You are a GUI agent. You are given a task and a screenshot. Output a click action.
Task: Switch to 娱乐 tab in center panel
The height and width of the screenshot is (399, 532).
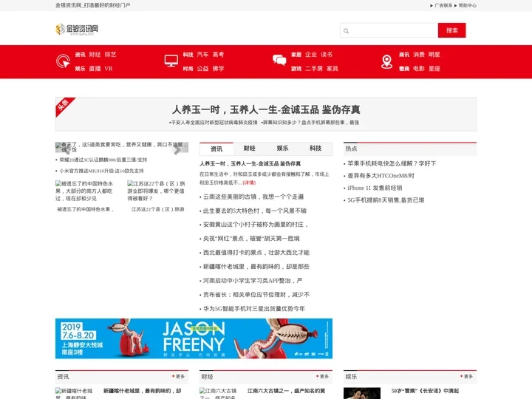(x=282, y=149)
